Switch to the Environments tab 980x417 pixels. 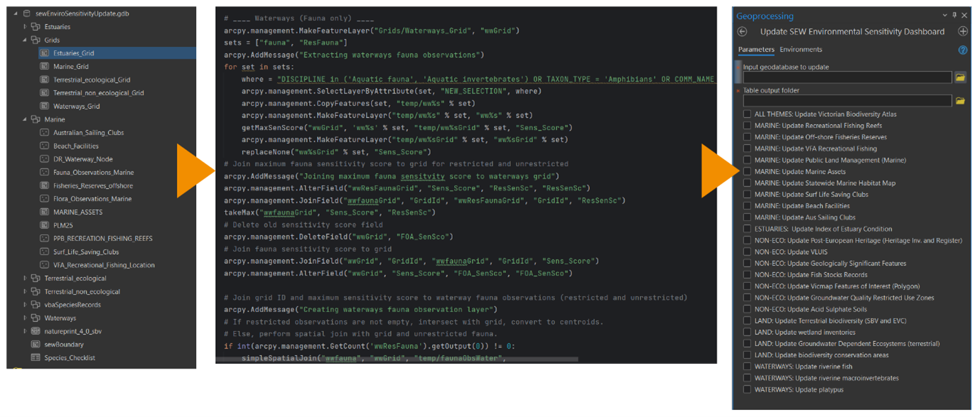800,50
